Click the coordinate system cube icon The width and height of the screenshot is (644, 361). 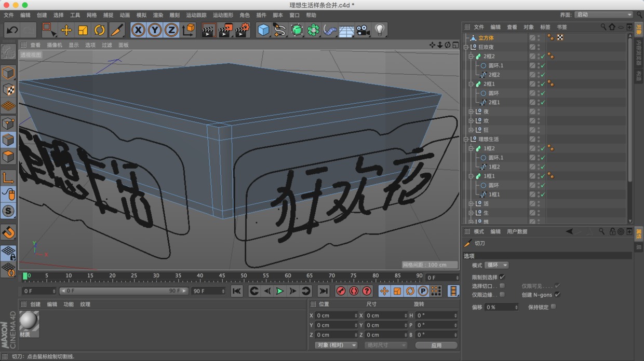(189, 30)
